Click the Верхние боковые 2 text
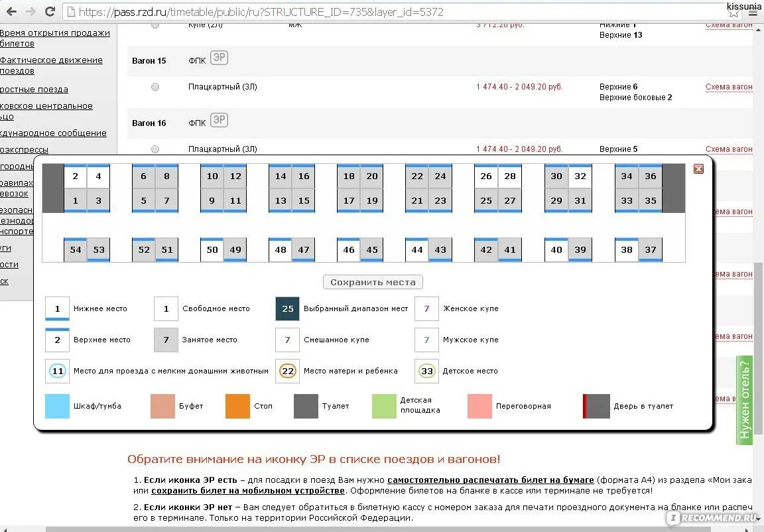This screenshot has height=532, width=764. click(636, 98)
